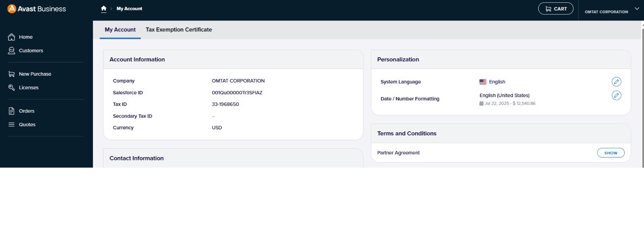644x226 pixels.
Task: Click the New Purchase cart icon
Action: pyautogui.click(x=12, y=74)
